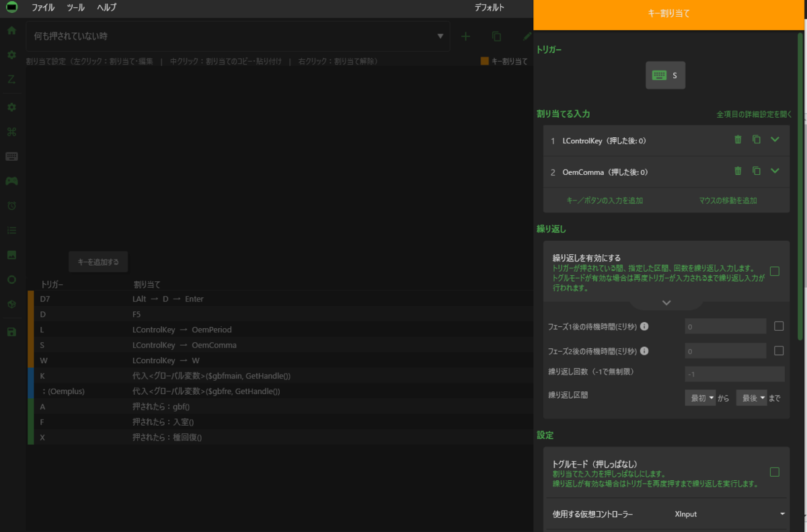
Task: Tick the フェーズ1後の待機時間 checkbox
Action: coord(779,326)
